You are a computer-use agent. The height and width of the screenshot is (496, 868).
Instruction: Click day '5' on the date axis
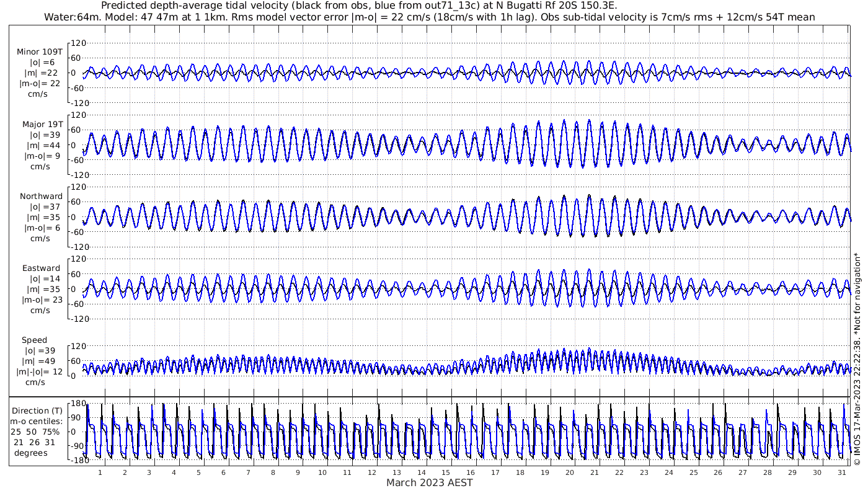click(x=198, y=472)
